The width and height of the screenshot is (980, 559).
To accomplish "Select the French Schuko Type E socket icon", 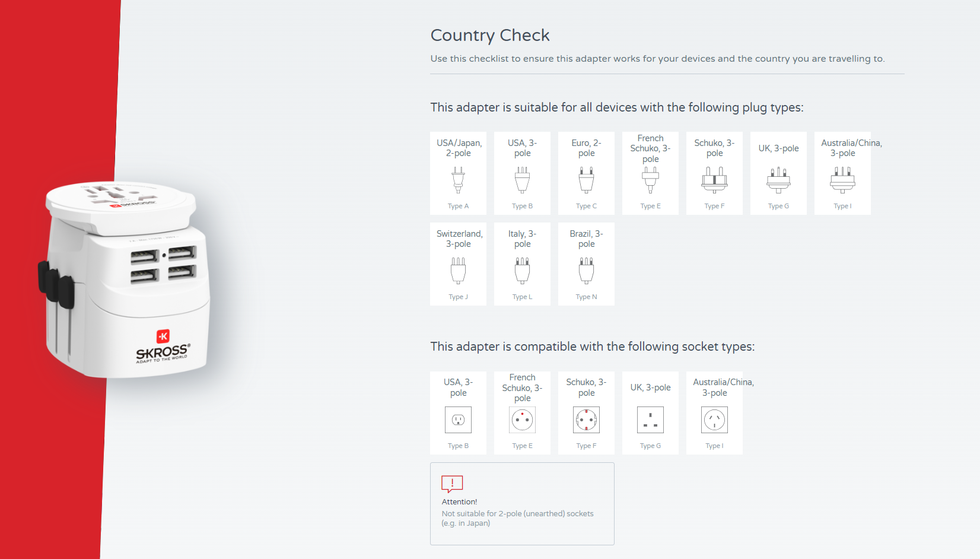I will (522, 420).
